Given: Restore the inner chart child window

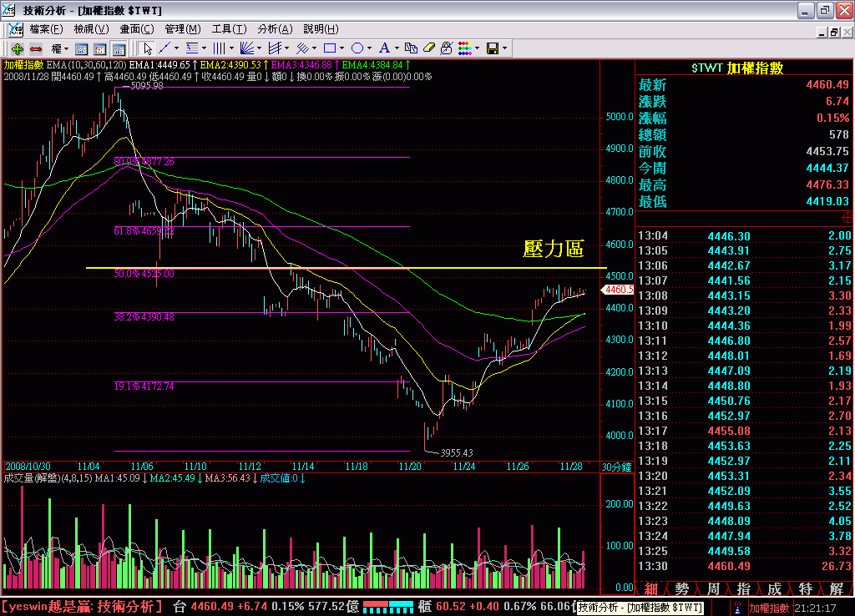Looking at the screenshot, I should [x=834, y=33].
